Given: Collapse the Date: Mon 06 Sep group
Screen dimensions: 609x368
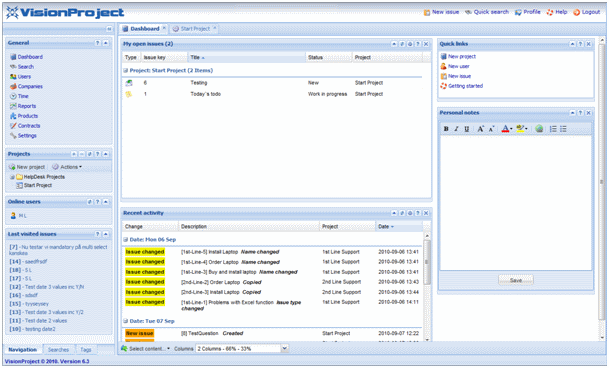Looking at the screenshot, I should (126, 240).
